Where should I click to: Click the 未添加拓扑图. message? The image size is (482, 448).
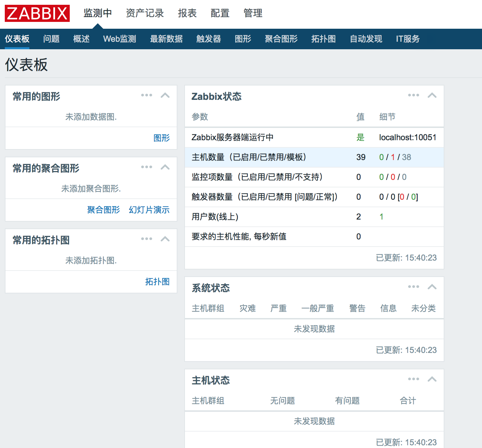click(91, 261)
